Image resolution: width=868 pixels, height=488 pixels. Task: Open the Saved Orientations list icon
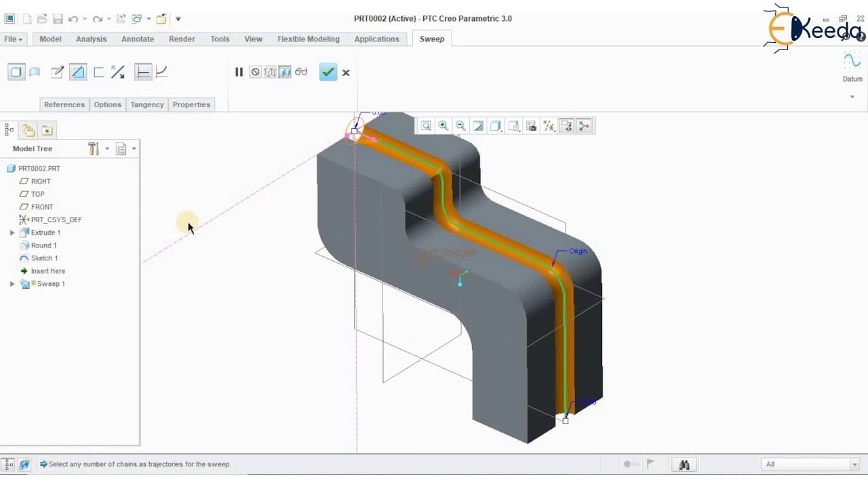pos(514,125)
